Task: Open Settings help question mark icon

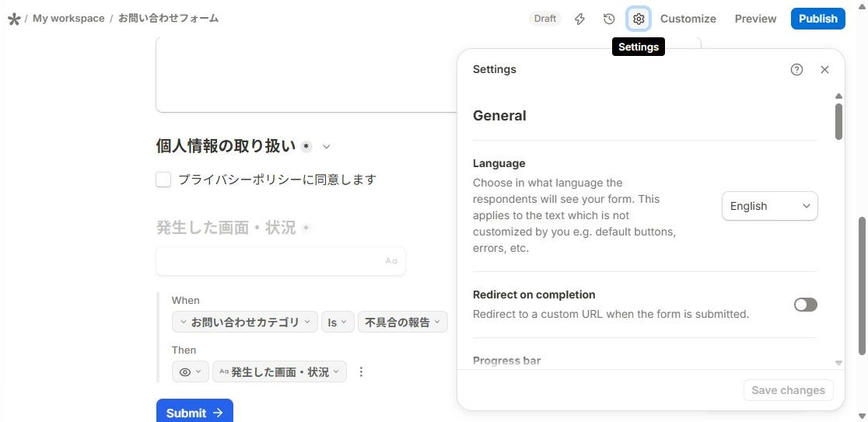Action: click(x=796, y=70)
